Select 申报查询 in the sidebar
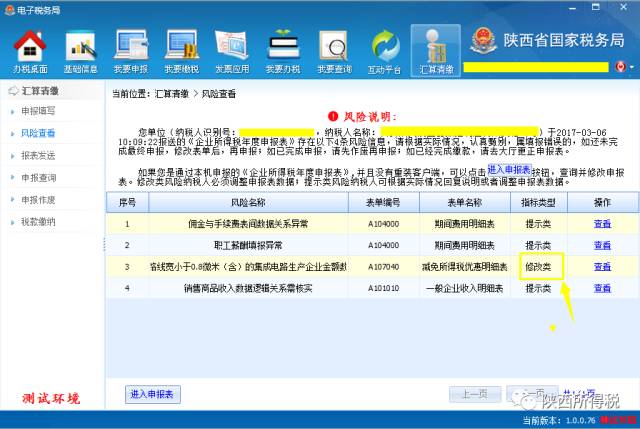 (38, 178)
